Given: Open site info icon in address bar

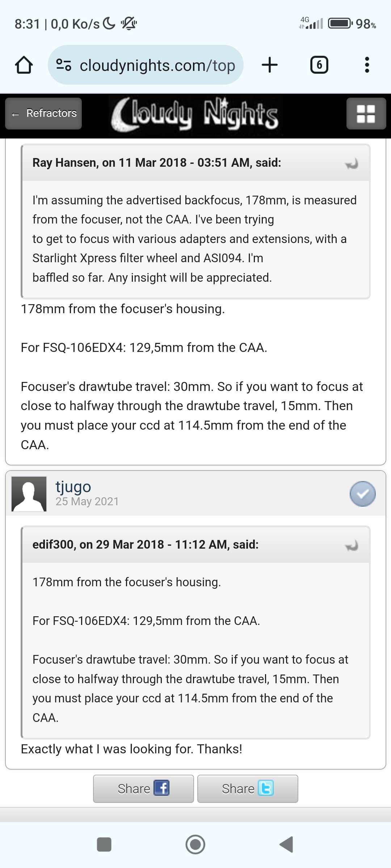Looking at the screenshot, I should click(64, 65).
